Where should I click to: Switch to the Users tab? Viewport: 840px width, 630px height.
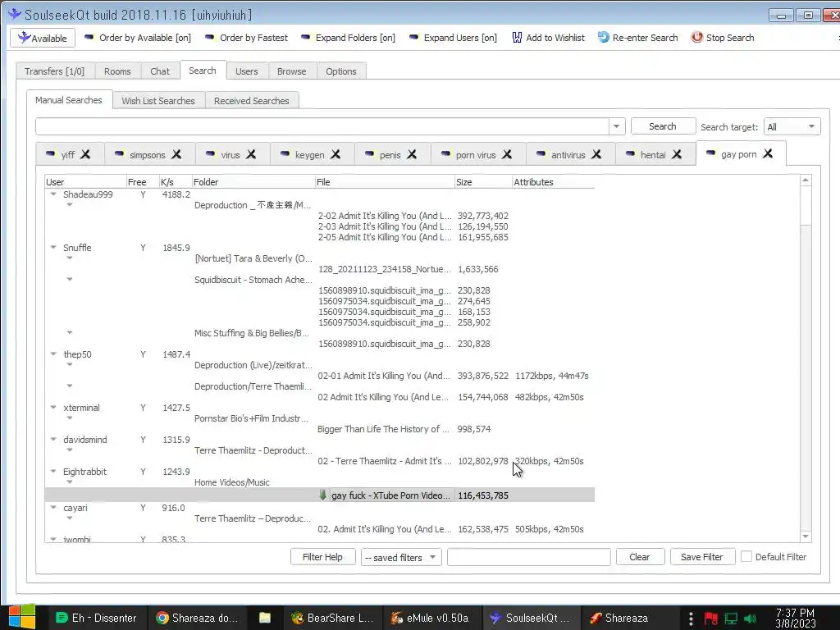pyautogui.click(x=246, y=71)
